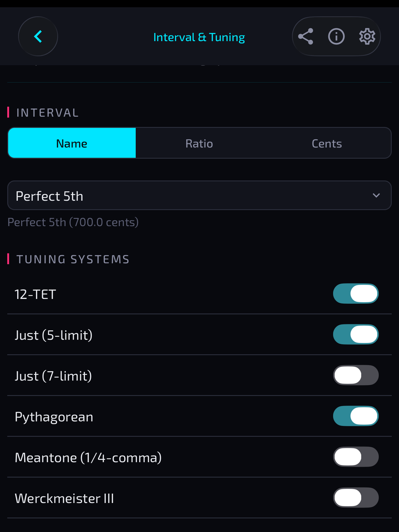This screenshot has width=399, height=532.
Task: Disable Pythagorean tuning
Action: coord(356,416)
